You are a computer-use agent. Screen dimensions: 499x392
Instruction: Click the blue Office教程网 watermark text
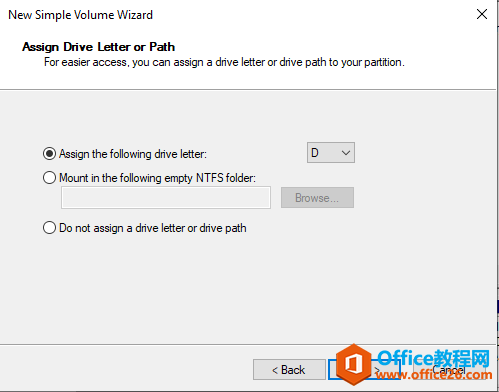(x=434, y=358)
